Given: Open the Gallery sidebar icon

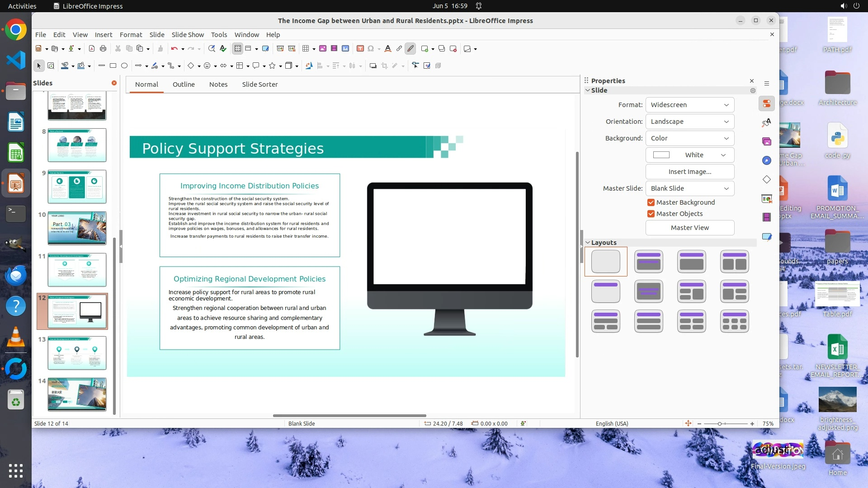Looking at the screenshot, I should [x=767, y=142].
